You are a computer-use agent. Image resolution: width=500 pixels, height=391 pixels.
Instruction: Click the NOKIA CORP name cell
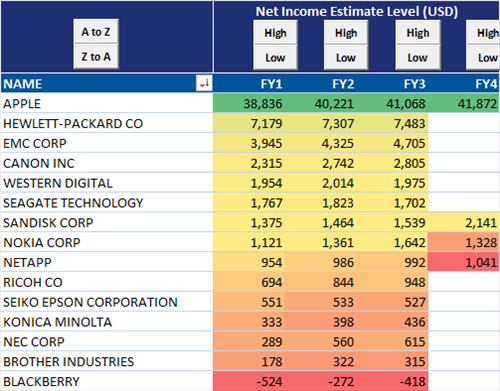(x=107, y=242)
